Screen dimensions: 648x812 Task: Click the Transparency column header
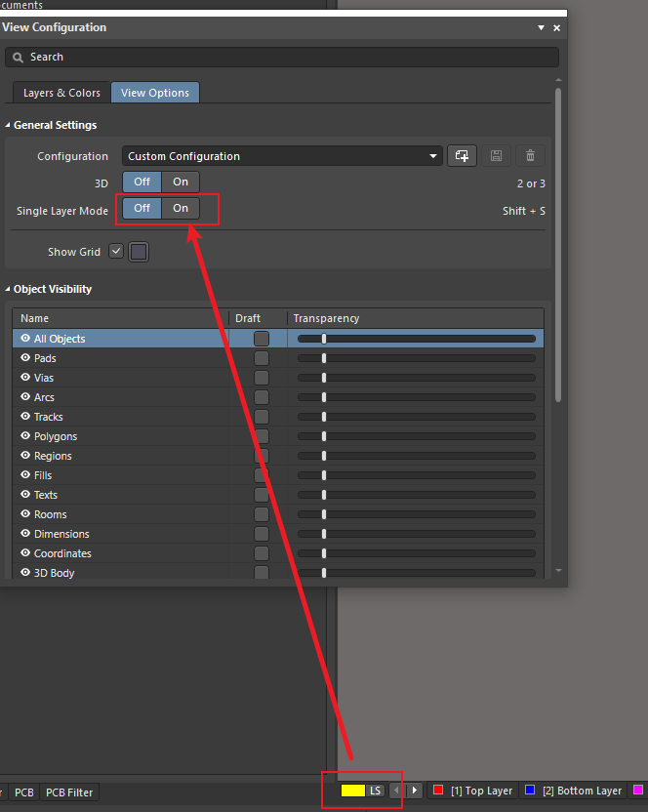point(416,318)
